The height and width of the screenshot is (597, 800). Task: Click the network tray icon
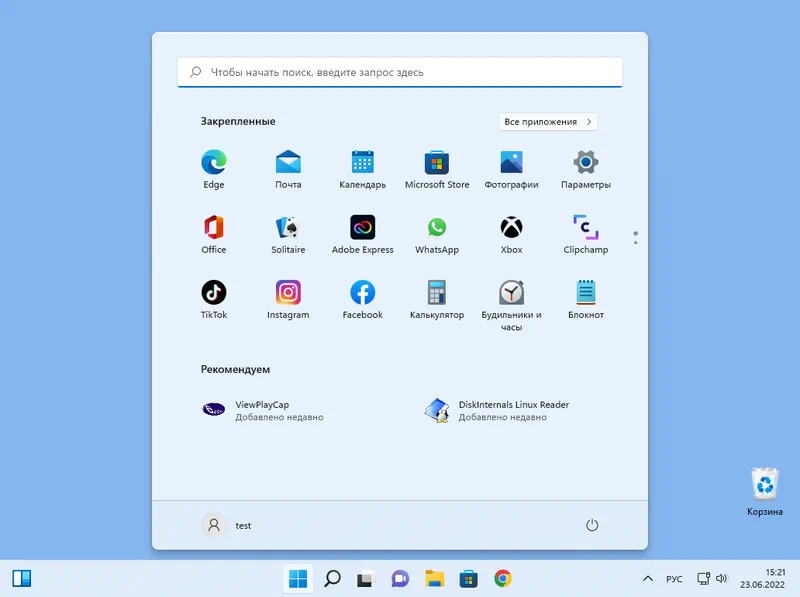coord(704,579)
